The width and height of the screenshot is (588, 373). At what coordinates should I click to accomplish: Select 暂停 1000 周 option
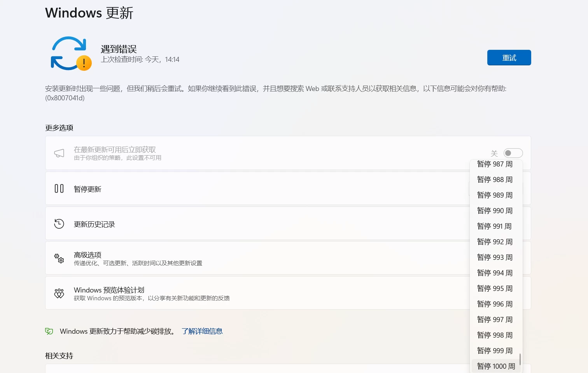pyautogui.click(x=496, y=366)
